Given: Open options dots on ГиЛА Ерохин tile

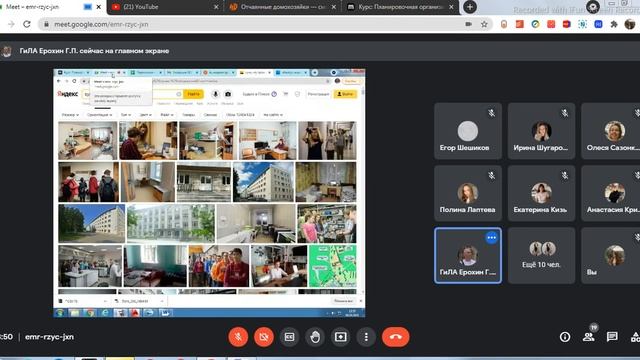Looking at the screenshot, I should click(x=491, y=237).
